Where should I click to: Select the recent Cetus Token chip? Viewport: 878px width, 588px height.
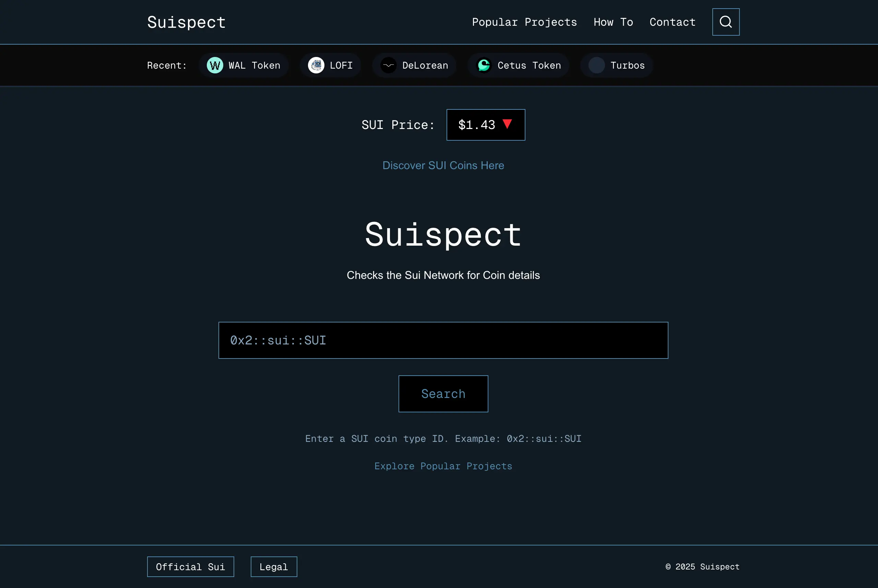pyautogui.click(x=518, y=65)
